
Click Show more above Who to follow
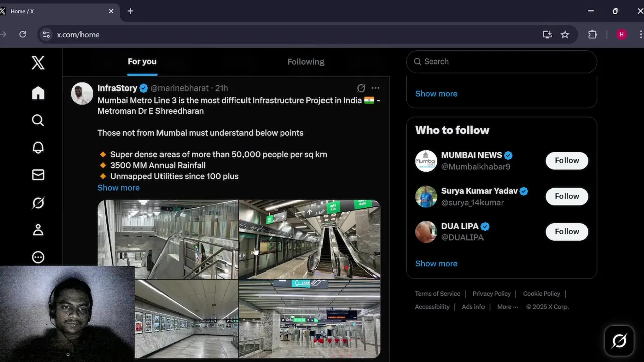(x=436, y=94)
